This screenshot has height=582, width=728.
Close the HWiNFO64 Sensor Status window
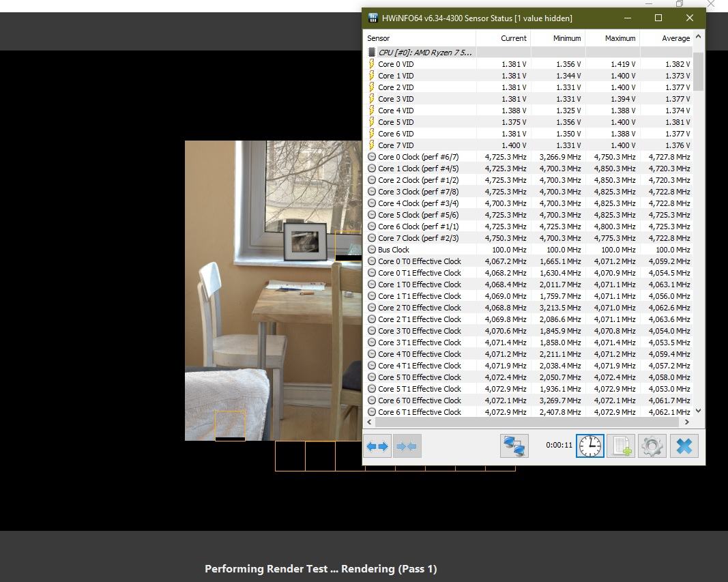click(x=690, y=18)
